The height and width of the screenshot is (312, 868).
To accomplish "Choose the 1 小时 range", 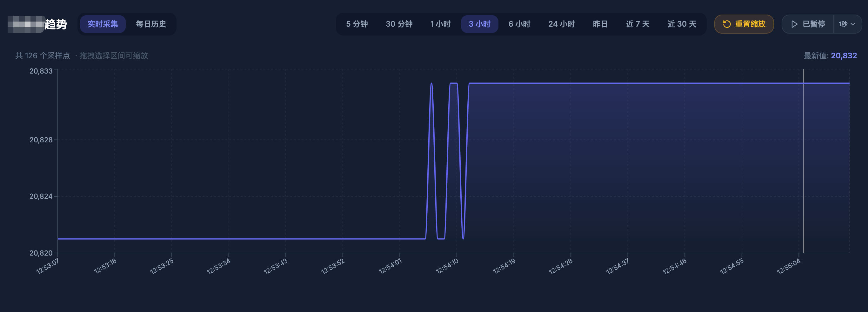I will click(440, 24).
